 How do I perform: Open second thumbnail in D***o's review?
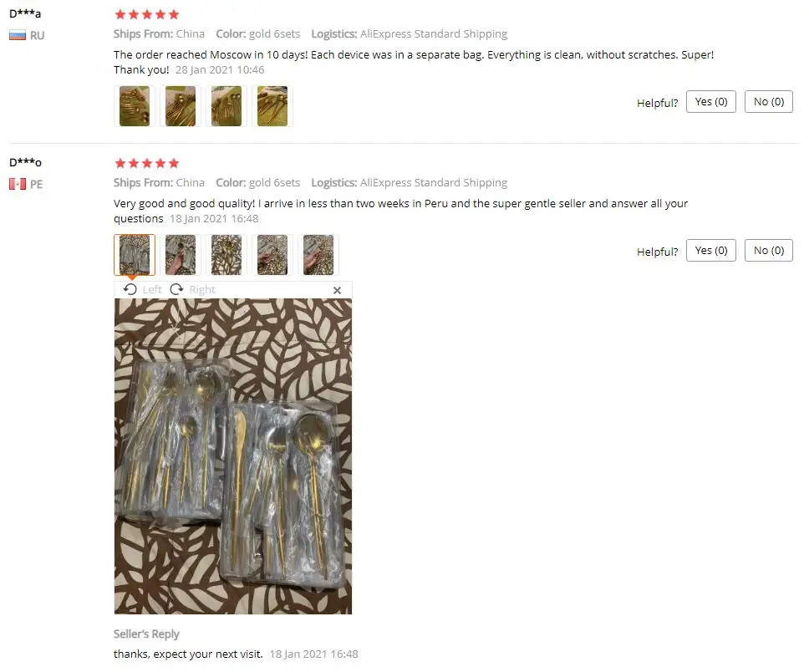[x=180, y=255]
